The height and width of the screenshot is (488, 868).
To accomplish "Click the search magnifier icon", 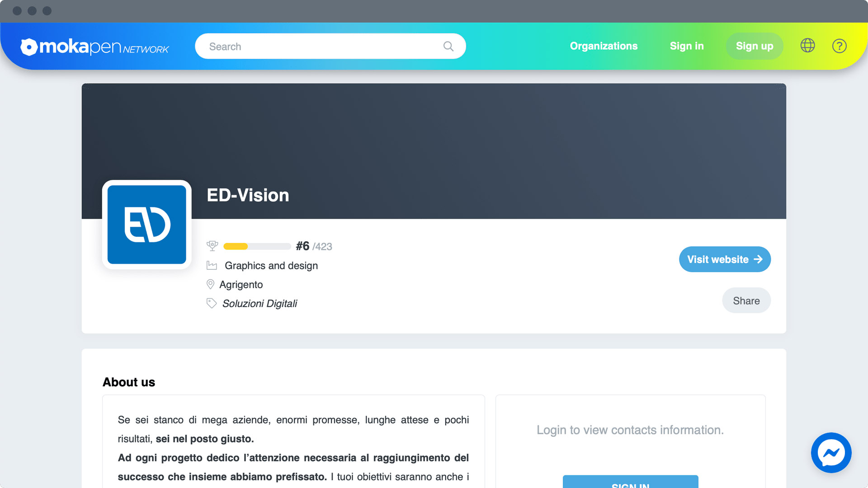I will point(448,46).
